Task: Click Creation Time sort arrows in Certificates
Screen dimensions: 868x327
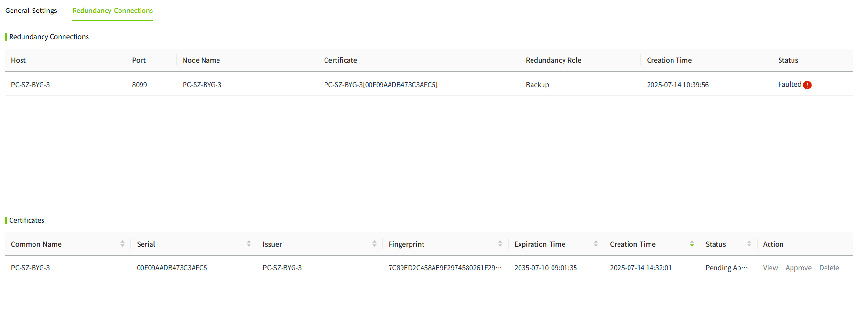Action: (x=692, y=244)
